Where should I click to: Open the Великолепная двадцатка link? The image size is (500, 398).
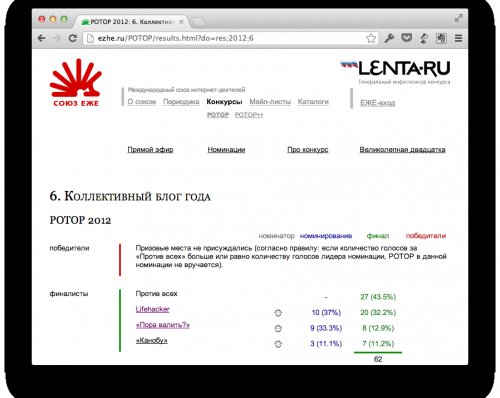402,150
